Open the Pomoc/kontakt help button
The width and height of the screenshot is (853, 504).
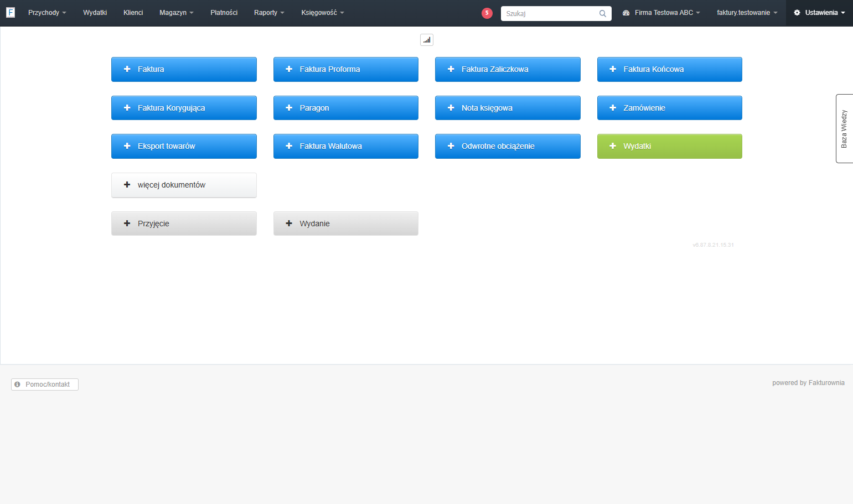click(x=45, y=385)
